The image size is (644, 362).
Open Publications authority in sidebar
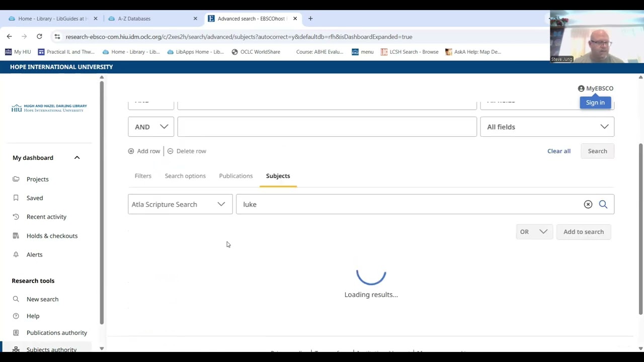pyautogui.click(x=56, y=333)
